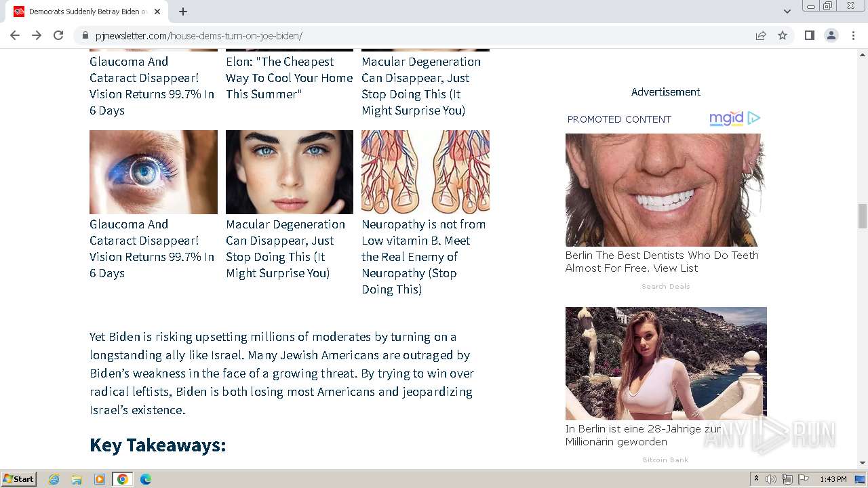This screenshot has width=868, height=488.
Task: Open Neuropathy is not from Low vitamin link
Action: coord(424,257)
